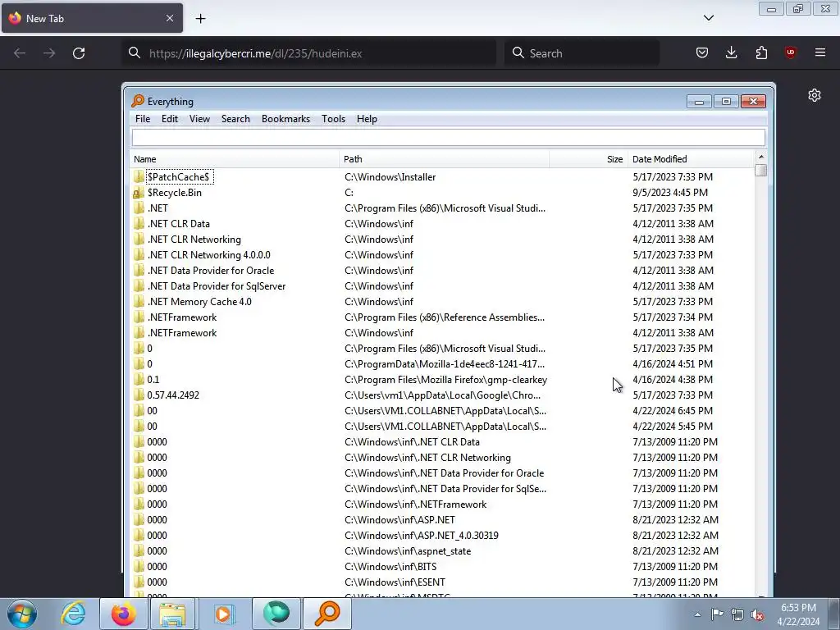Click the Everything search taskbar icon

click(327, 614)
